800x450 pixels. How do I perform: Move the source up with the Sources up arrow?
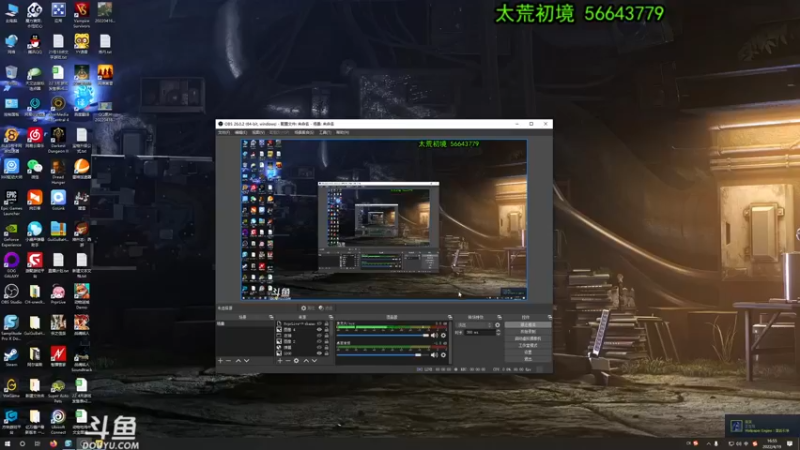[x=306, y=361]
